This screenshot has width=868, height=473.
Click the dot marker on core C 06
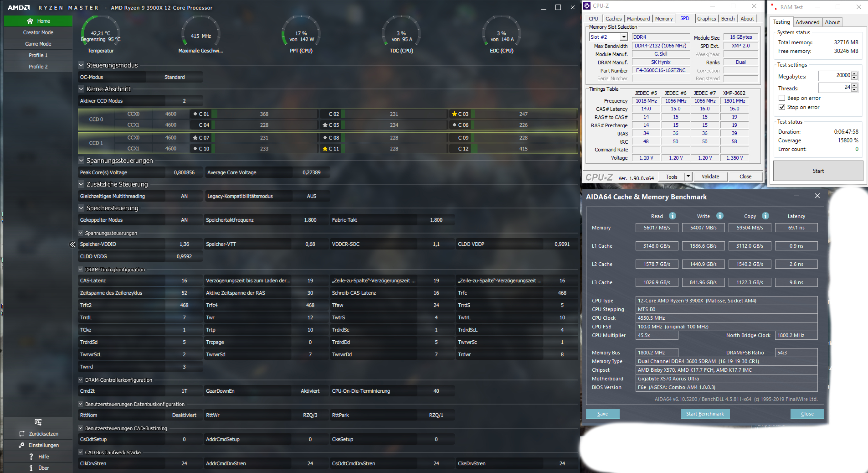tap(454, 125)
